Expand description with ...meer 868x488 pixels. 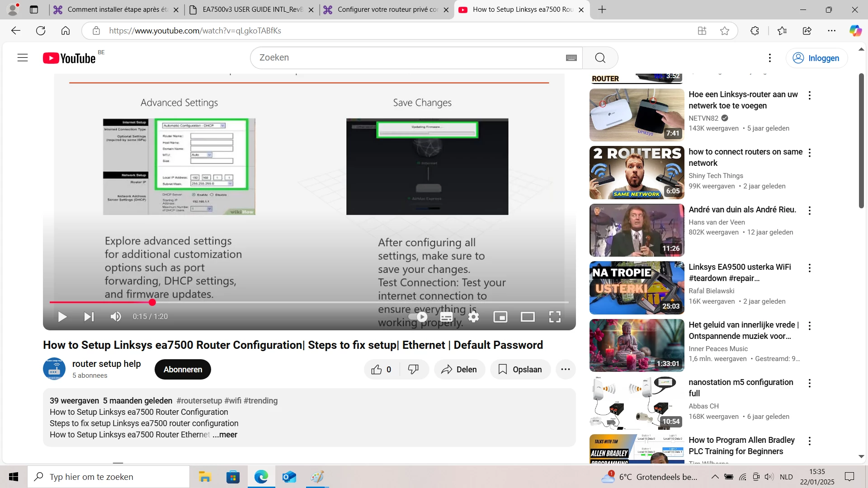225,435
